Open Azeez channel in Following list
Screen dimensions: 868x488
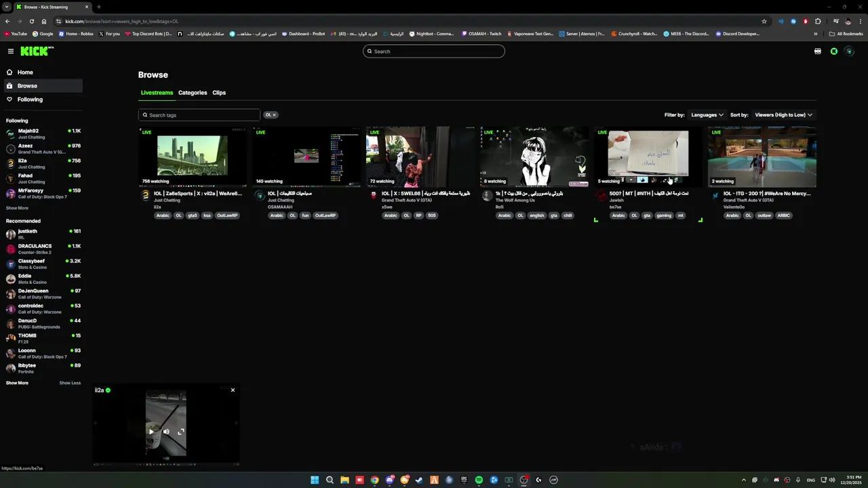point(43,148)
